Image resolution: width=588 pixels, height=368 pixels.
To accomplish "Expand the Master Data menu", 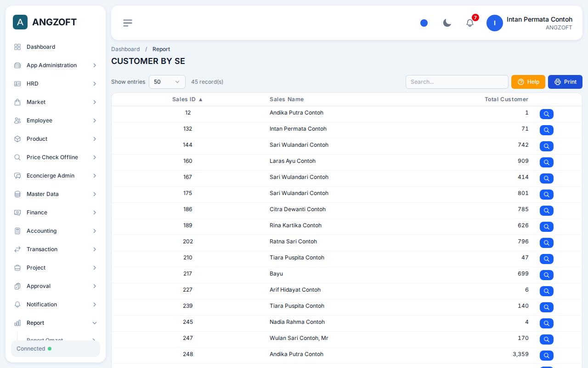I will click(56, 194).
